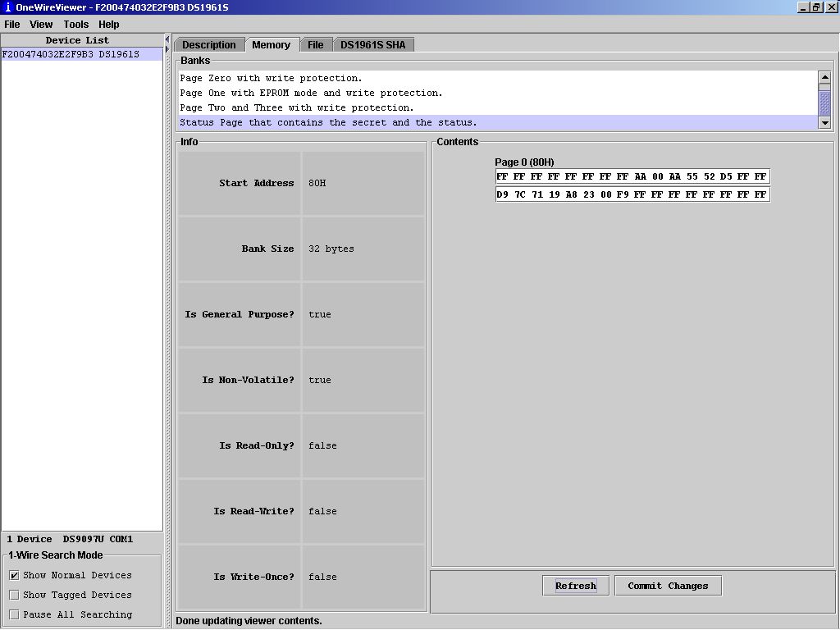The width and height of the screenshot is (840, 630).
Task: Click first row of Page 0 hex data
Action: pos(632,177)
